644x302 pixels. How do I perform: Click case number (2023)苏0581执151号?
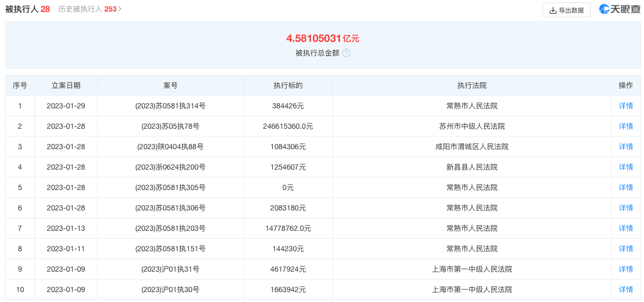point(170,249)
